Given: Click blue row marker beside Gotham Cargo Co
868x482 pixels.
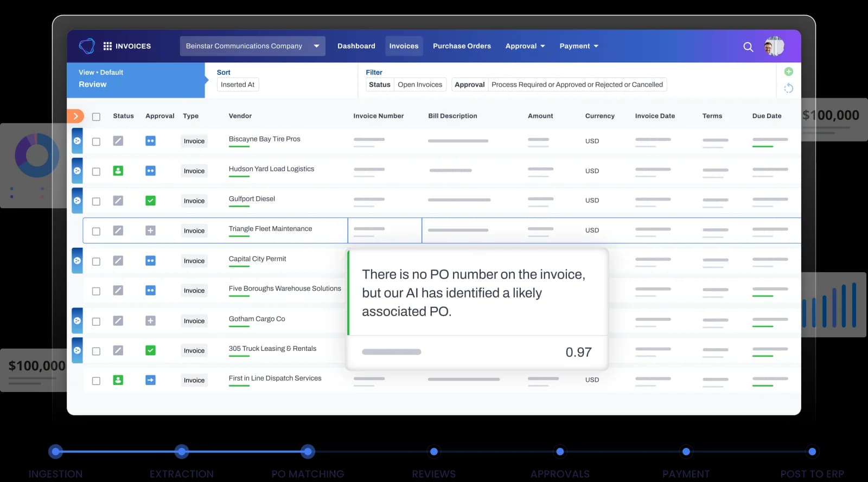Looking at the screenshot, I should pyautogui.click(x=78, y=320).
